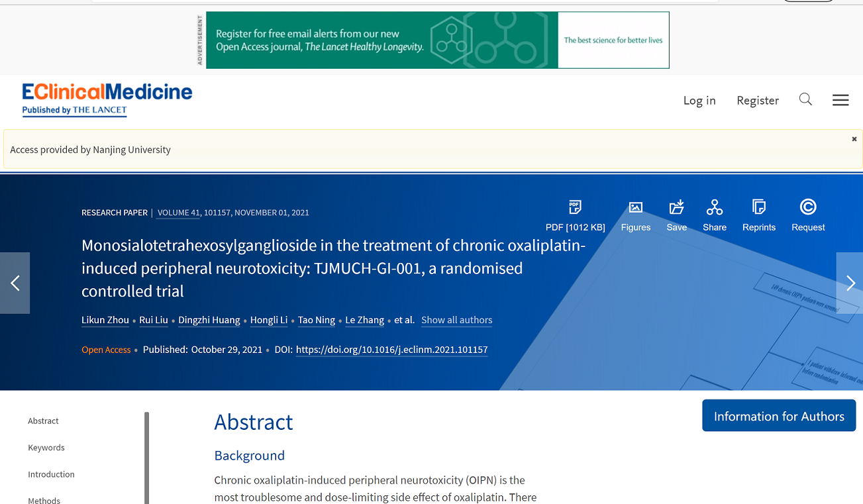This screenshot has height=504, width=863.
Task: Dismiss the Nanjing University access banner
Action: (x=854, y=139)
